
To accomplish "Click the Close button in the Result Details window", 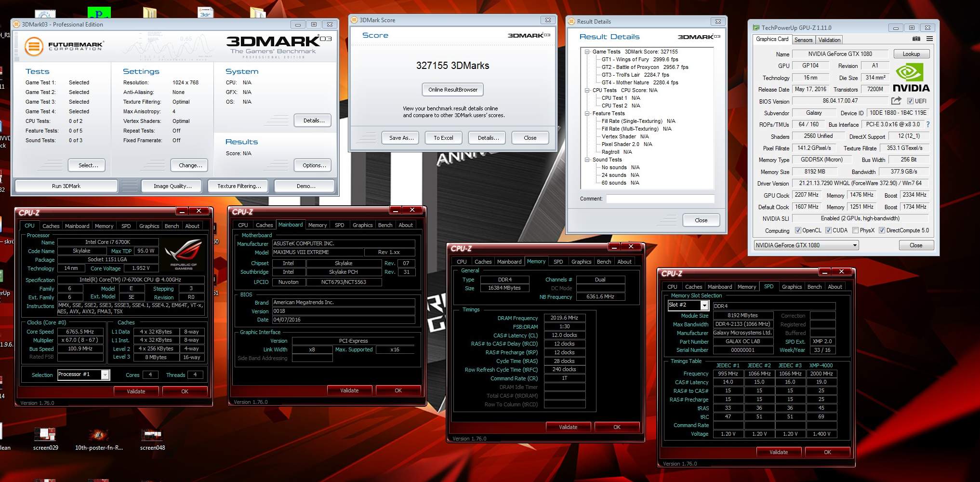I will pos(701,220).
